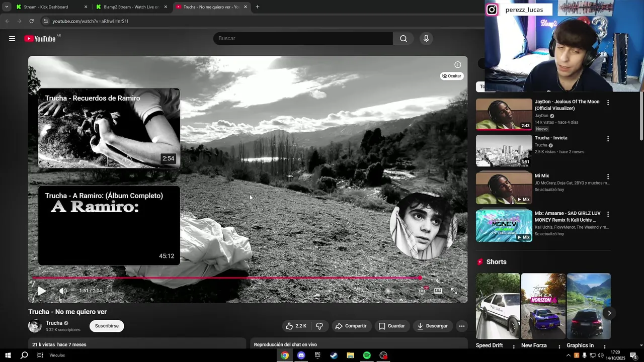Close the Blamp2 Stream tab
The image size is (644, 362).
pyautogui.click(x=166, y=7)
